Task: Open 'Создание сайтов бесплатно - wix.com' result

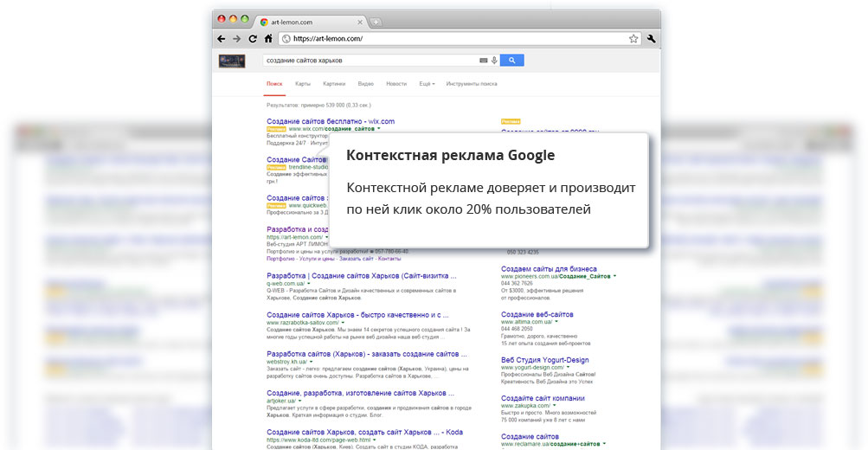Action: tap(331, 121)
